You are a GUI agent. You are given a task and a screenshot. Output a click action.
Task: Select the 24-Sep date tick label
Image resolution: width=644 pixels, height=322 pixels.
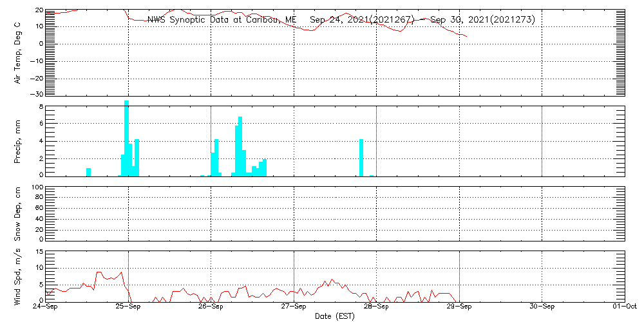pyautogui.click(x=46, y=307)
